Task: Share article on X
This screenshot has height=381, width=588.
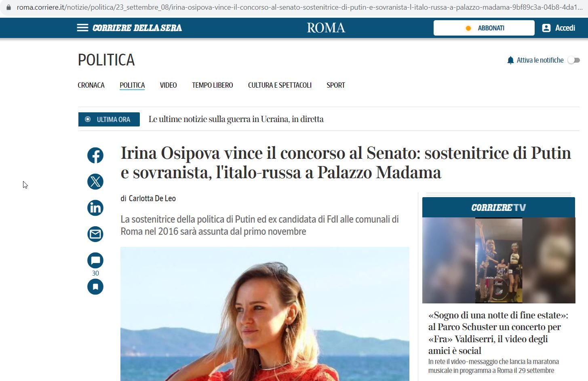Action: click(95, 182)
